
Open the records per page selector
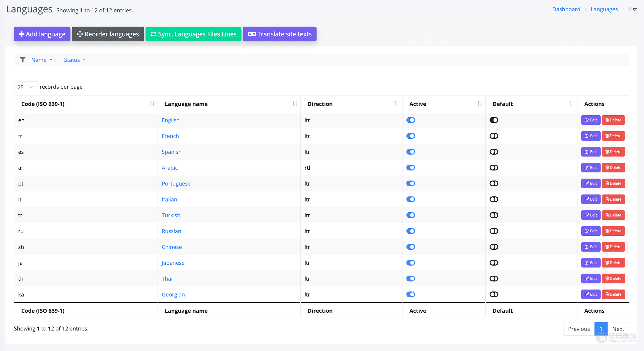26,87
